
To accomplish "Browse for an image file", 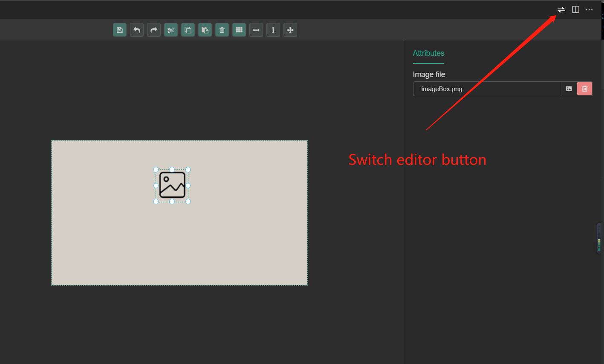I will (569, 89).
